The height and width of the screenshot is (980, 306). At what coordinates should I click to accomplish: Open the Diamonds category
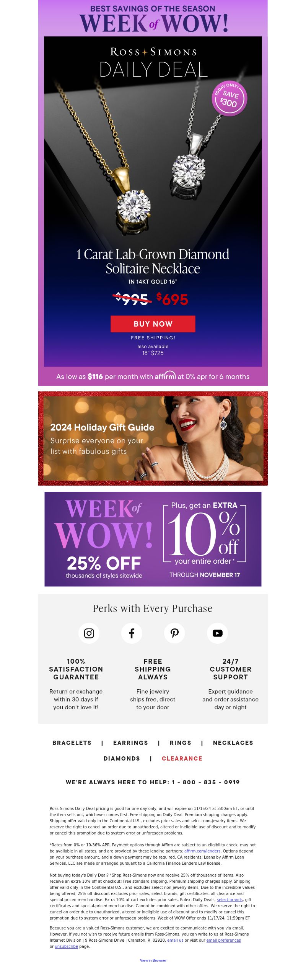coord(122,758)
